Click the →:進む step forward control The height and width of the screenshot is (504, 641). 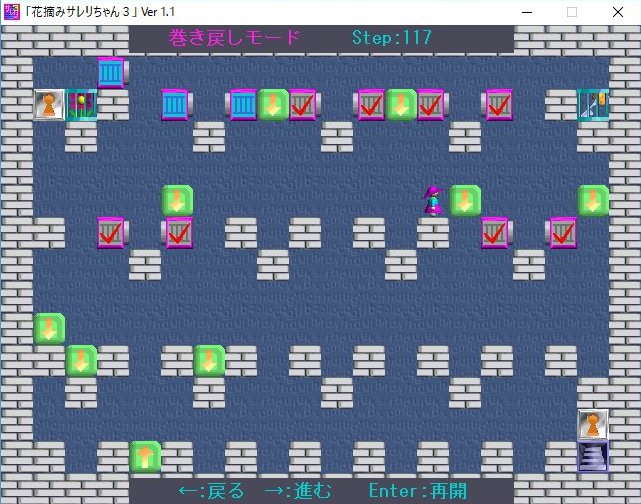(298, 491)
